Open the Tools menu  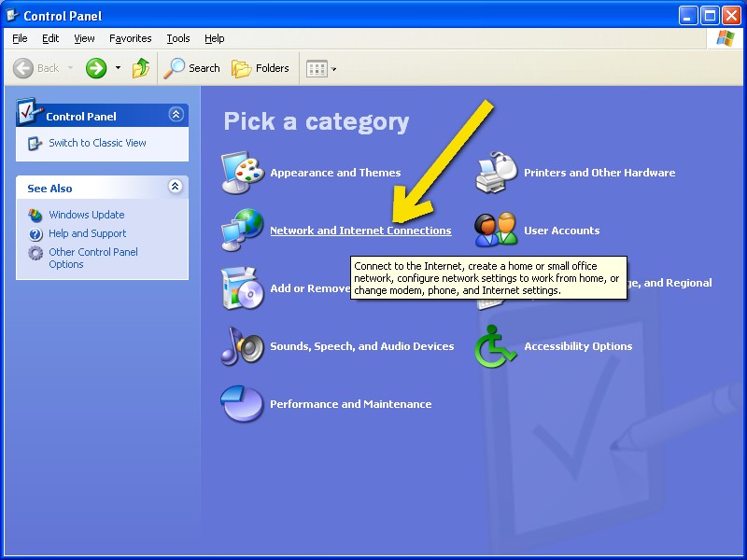click(177, 38)
